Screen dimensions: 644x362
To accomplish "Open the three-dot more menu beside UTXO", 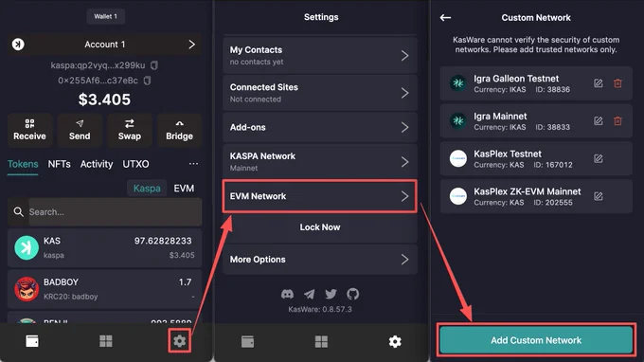I will [x=193, y=164].
